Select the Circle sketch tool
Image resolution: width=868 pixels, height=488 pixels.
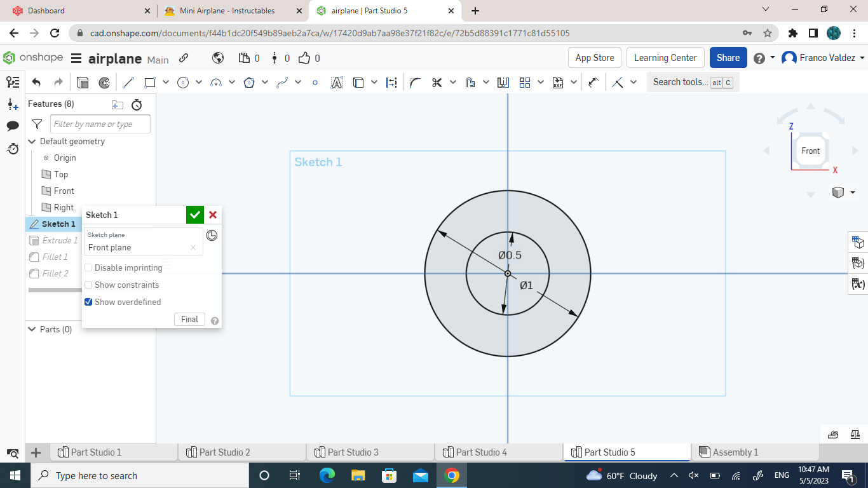(183, 82)
